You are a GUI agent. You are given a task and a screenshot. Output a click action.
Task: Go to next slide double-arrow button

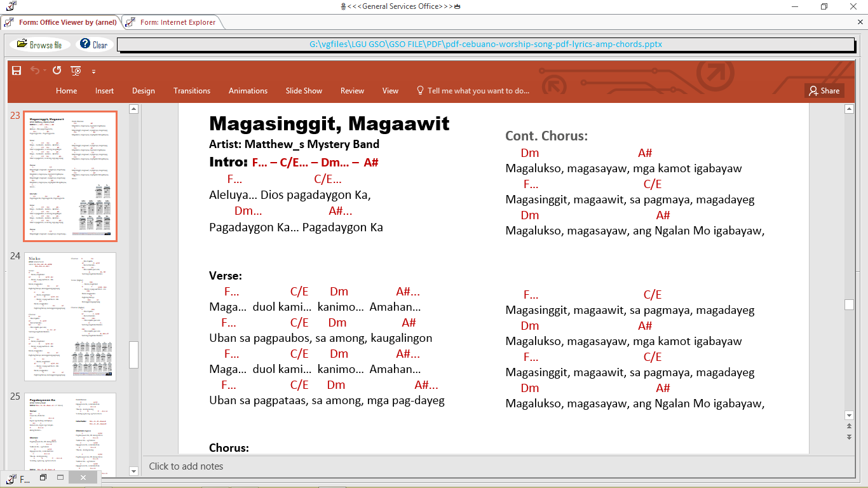pyautogui.click(x=849, y=437)
